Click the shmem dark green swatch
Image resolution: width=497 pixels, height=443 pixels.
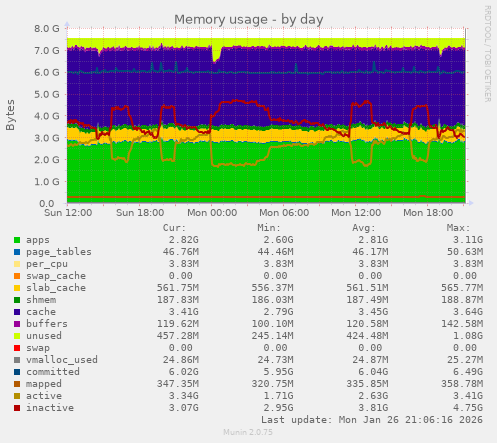tap(17, 300)
